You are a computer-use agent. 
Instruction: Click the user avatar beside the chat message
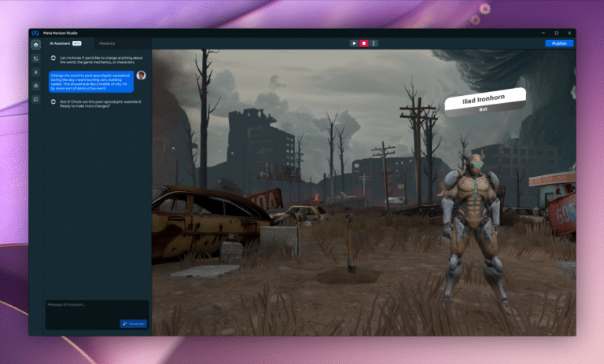141,75
